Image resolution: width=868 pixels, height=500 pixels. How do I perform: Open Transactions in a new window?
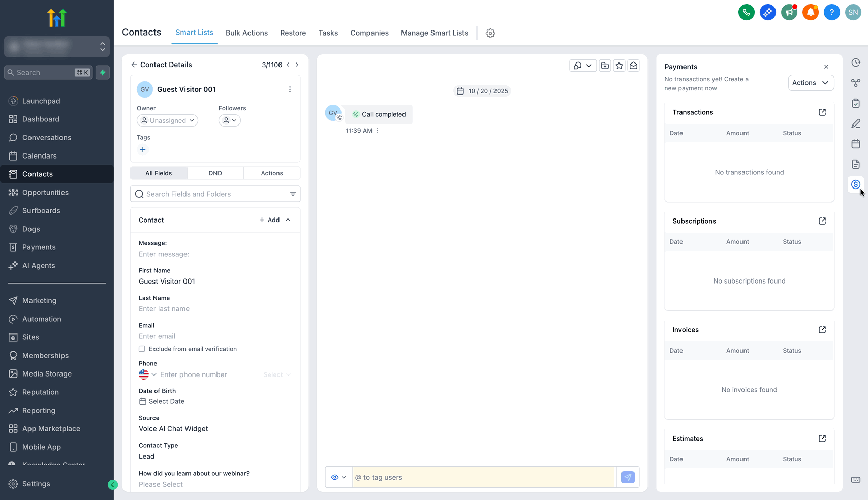point(822,112)
